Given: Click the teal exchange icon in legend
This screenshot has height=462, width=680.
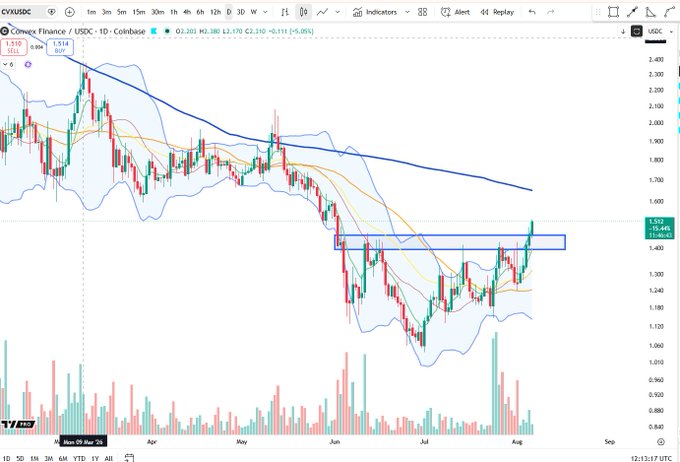Looking at the screenshot, I should pos(154,31).
